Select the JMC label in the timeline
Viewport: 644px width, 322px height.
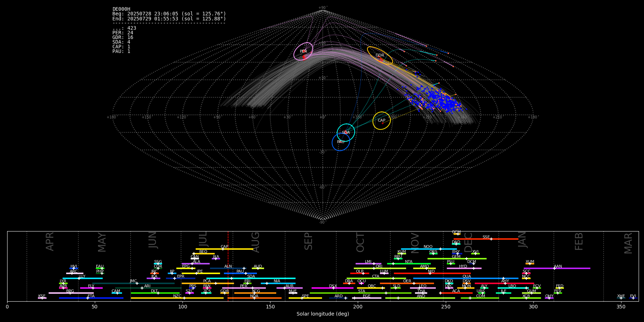[133, 281]
